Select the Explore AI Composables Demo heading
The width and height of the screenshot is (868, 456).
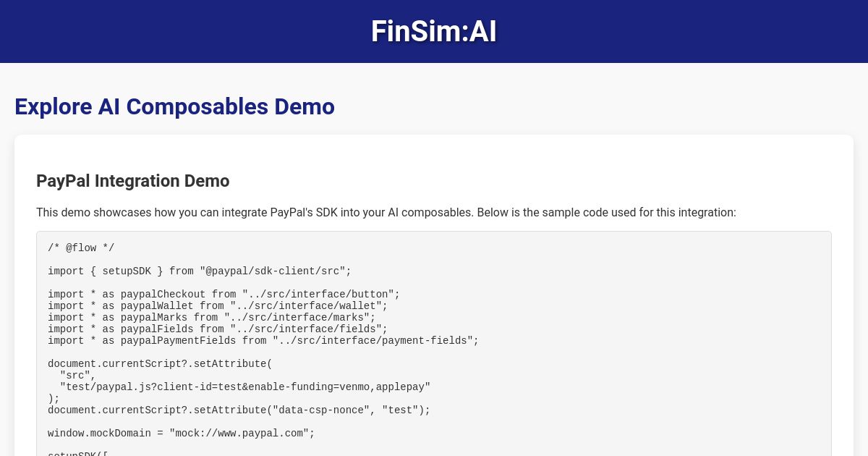174,106
